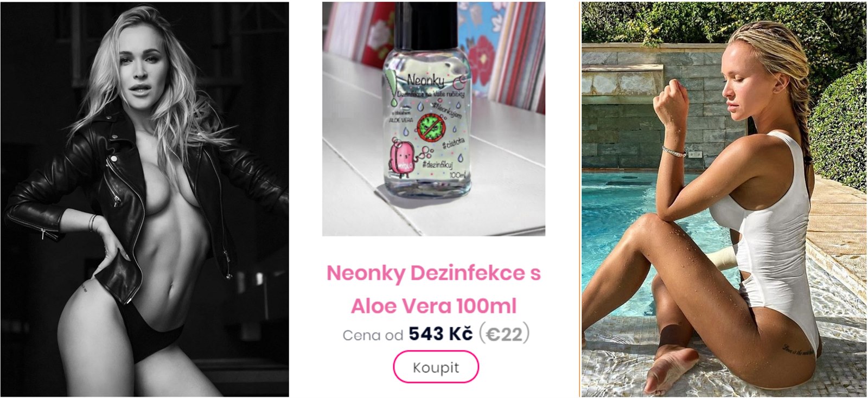
Task: Click the ALOE VERA text on bottle
Action: point(400,120)
